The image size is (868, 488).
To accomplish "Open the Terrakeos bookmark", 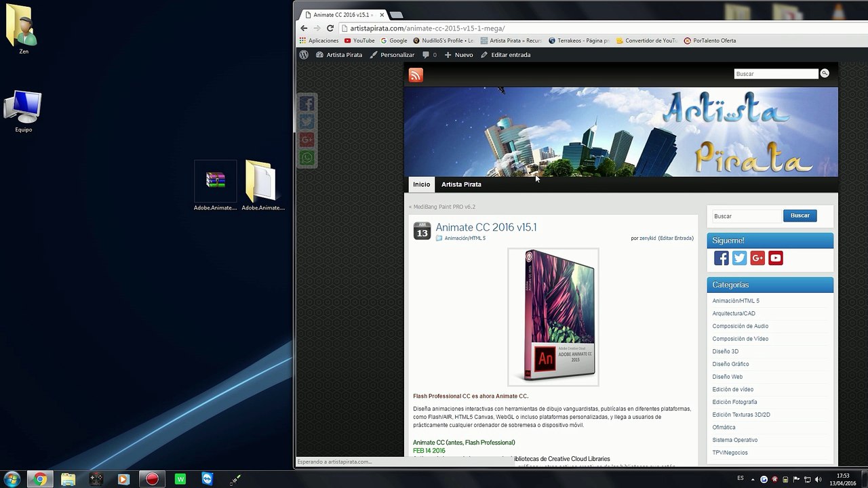I will tap(580, 41).
